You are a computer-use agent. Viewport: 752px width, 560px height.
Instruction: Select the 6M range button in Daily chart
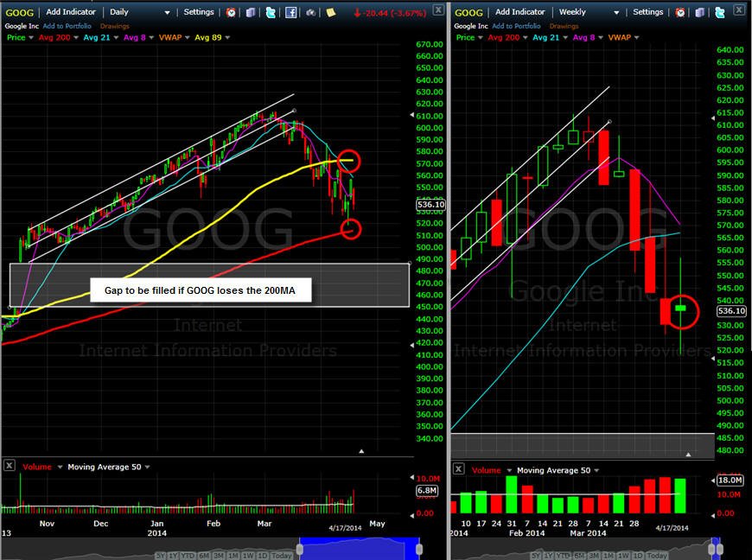(204, 555)
